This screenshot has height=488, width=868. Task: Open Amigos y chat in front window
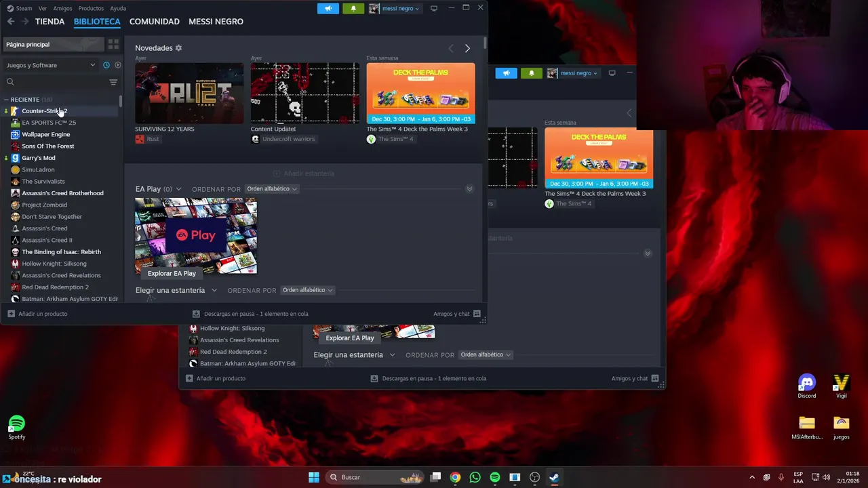(457, 314)
